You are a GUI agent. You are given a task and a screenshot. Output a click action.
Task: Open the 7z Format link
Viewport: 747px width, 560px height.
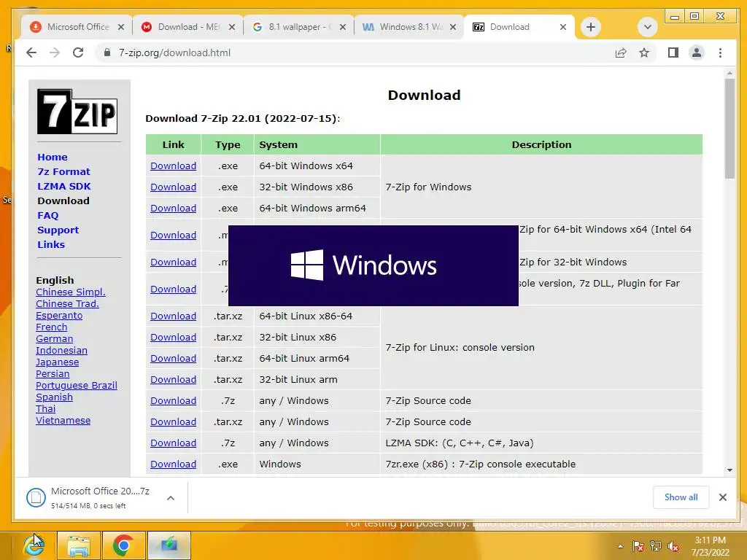(64, 172)
